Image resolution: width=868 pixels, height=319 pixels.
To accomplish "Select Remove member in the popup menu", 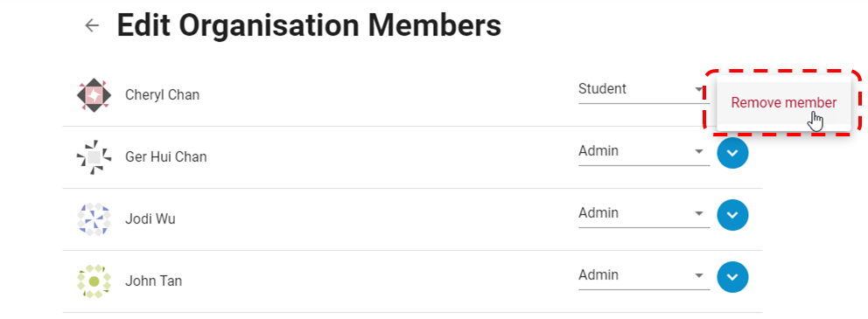I will pos(783,103).
